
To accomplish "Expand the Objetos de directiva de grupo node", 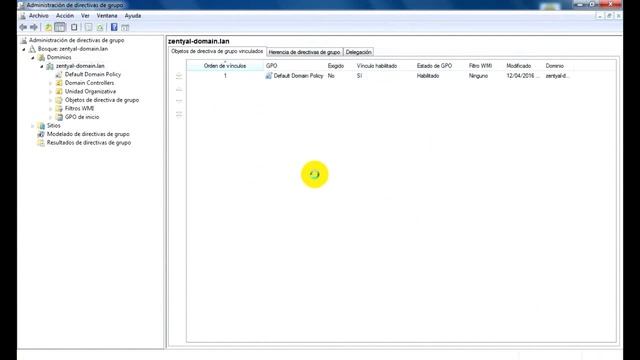I will 51,100.
